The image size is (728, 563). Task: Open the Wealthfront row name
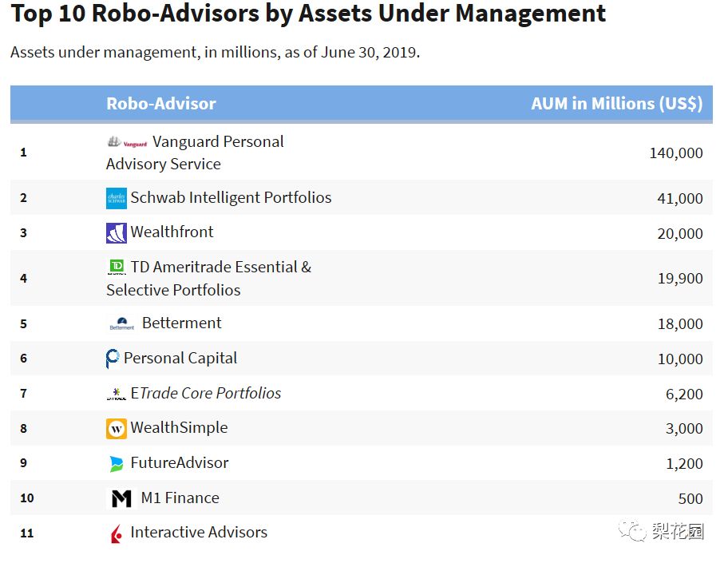click(172, 232)
